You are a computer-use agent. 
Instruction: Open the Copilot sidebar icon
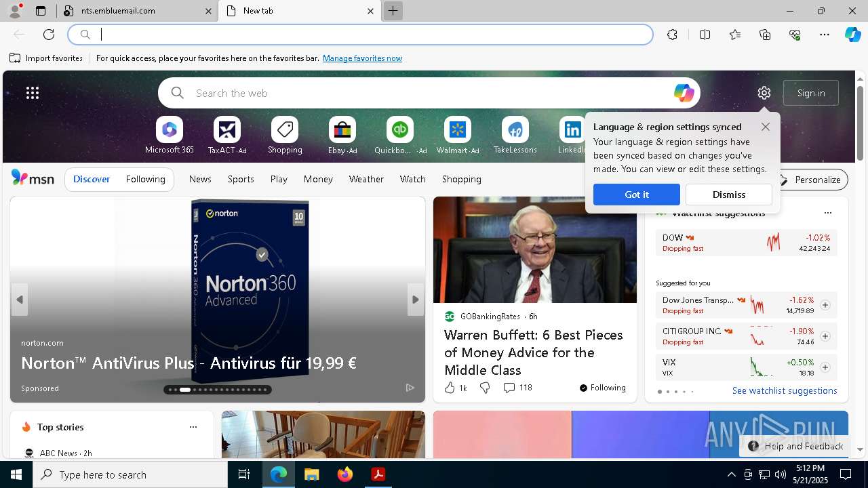pyautogui.click(x=852, y=35)
